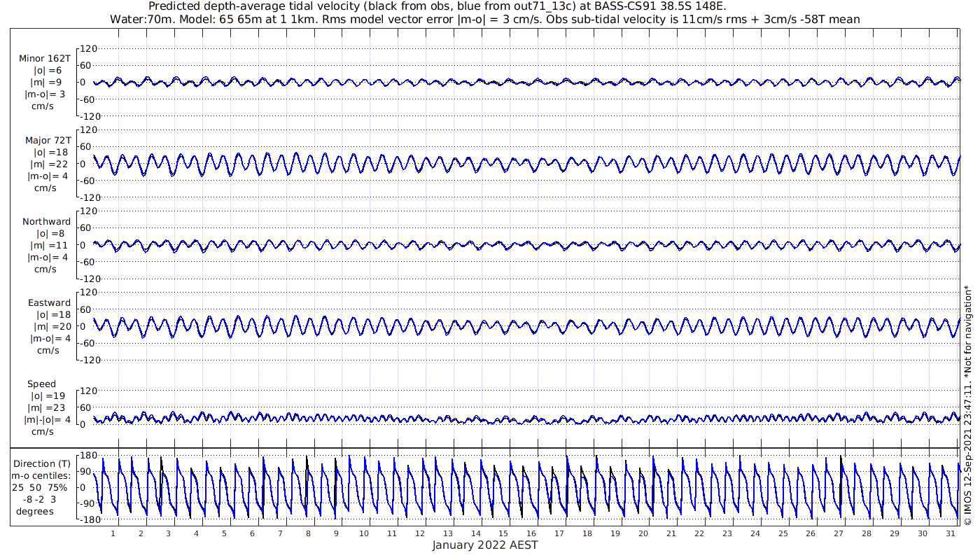Screen dimensions: 980x560
Task: Click "|m| =9" in the Minor panel
Action: pos(48,83)
